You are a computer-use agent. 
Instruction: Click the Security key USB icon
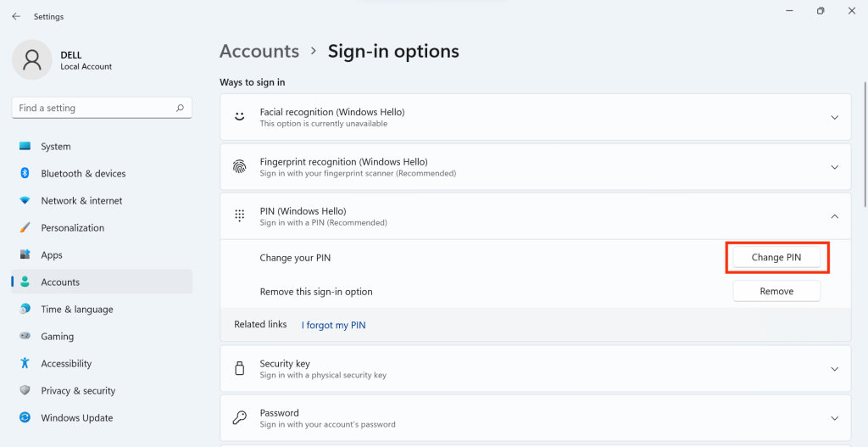240,368
